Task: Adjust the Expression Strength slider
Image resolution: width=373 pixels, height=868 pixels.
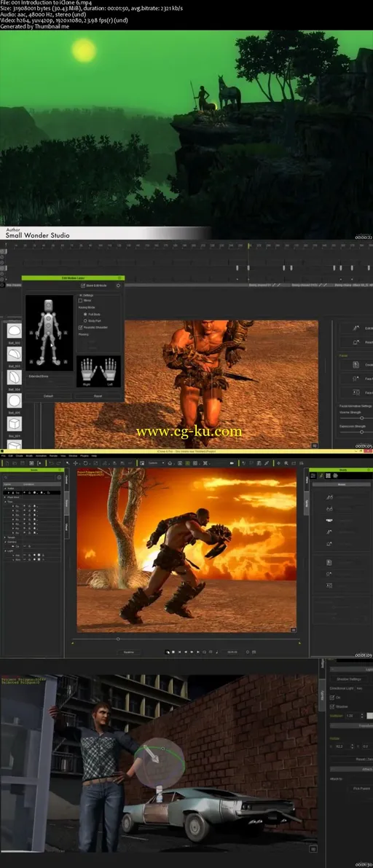Action: (361, 432)
